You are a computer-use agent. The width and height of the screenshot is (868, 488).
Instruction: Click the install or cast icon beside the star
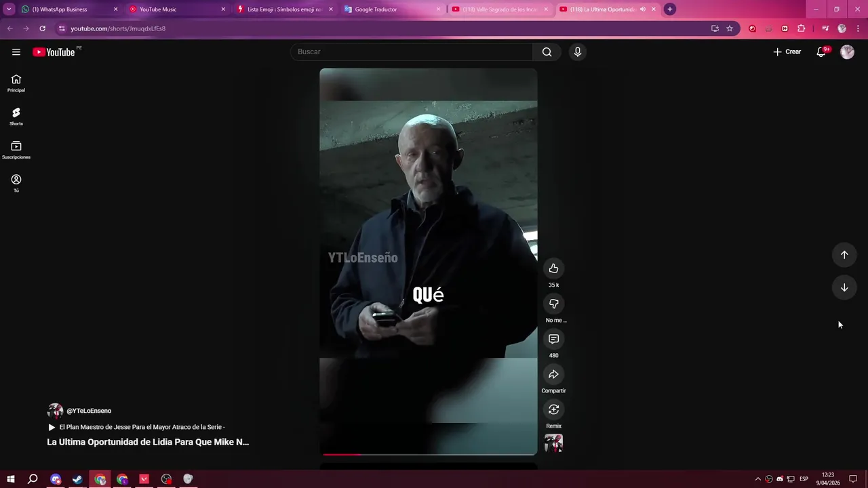(x=715, y=28)
